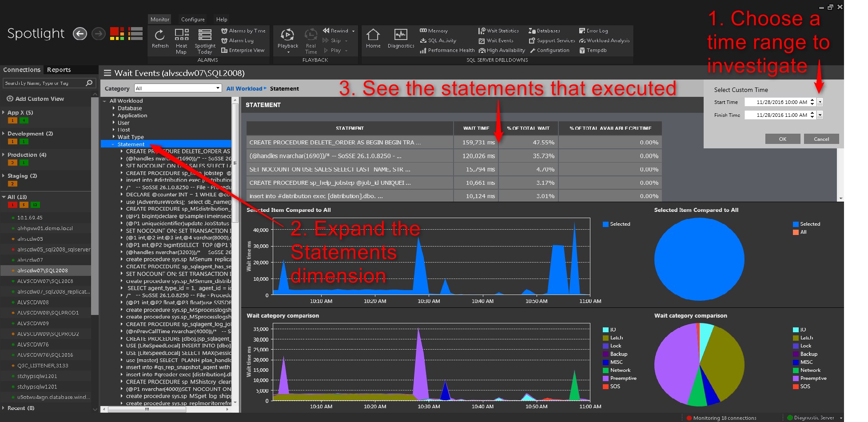
Task: Open the Wait Statistics drilldown
Action: click(498, 31)
